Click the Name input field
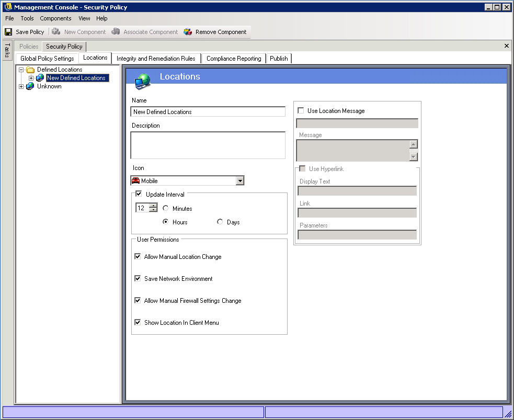Viewport: 514px width, 420px height. 208,111
